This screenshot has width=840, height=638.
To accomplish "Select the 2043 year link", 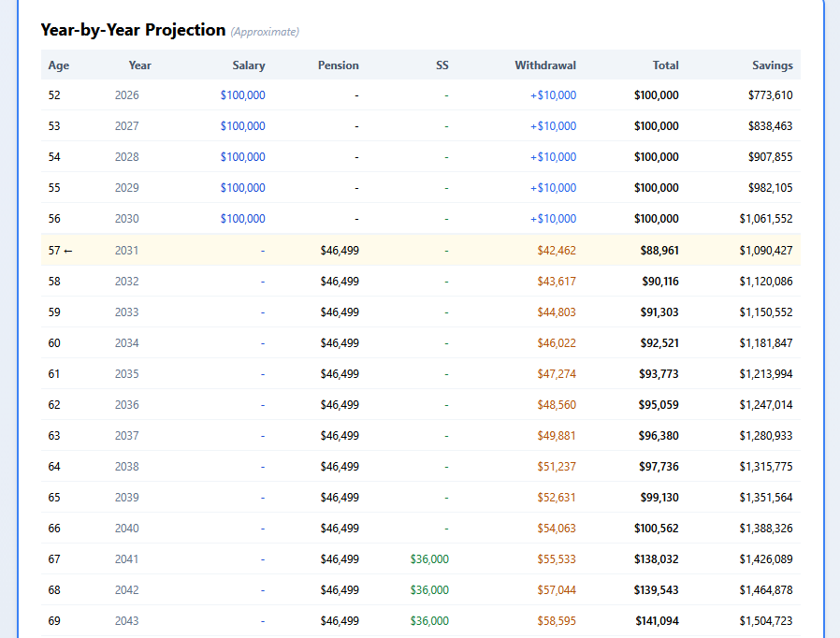I will (127, 620).
